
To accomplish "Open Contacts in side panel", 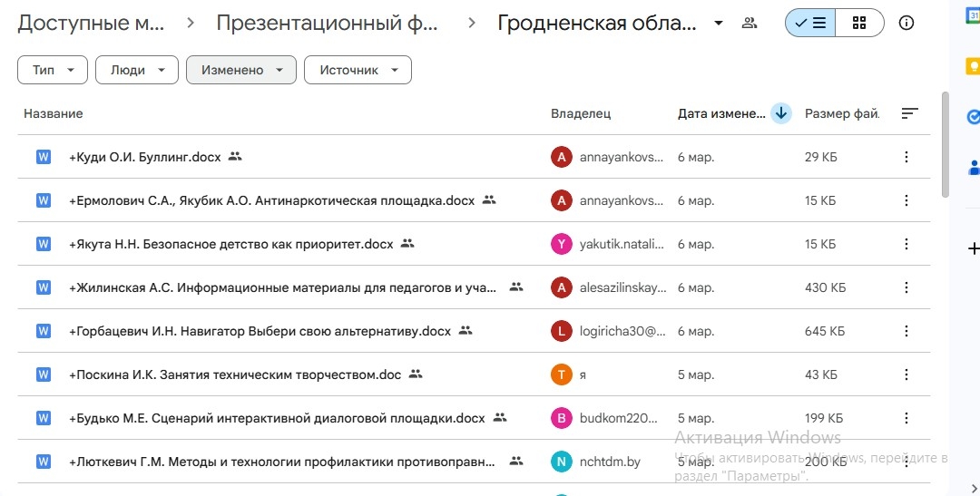I will tap(973, 167).
